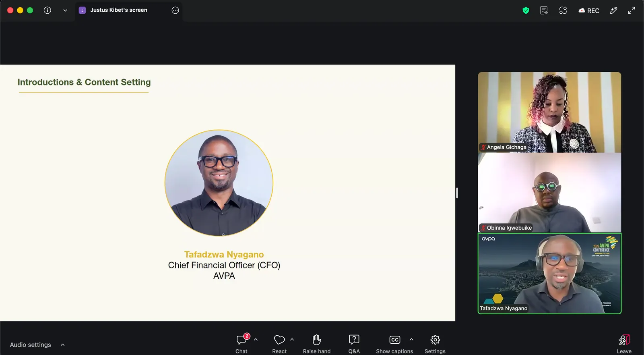Select Angela Gichaga's video tile
Image resolution: width=644 pixels, height=355 pixels.
point(549,112)
